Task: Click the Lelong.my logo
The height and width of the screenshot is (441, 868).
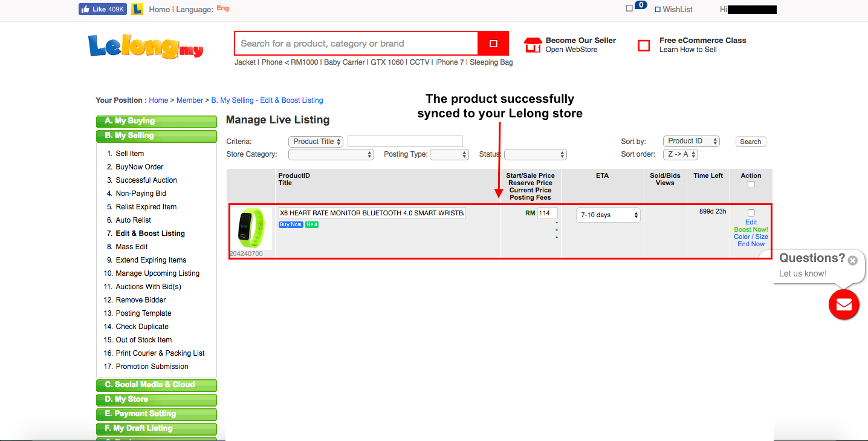Action: pos(146,45)
